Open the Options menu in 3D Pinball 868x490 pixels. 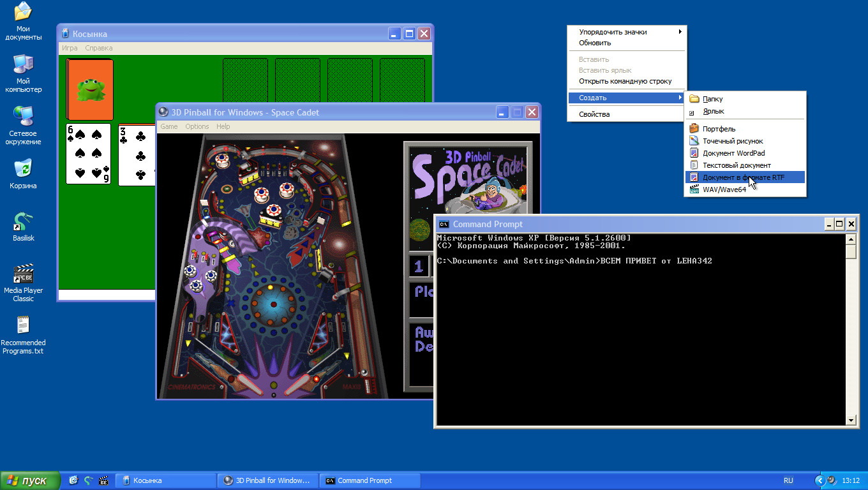(x=197, y=126)
